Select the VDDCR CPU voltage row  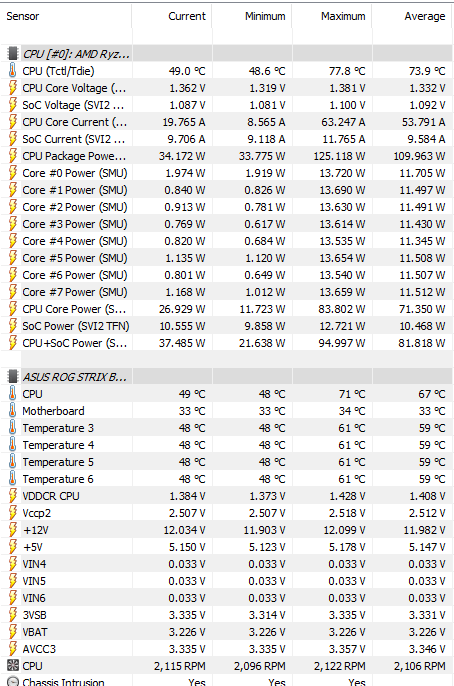227,496
